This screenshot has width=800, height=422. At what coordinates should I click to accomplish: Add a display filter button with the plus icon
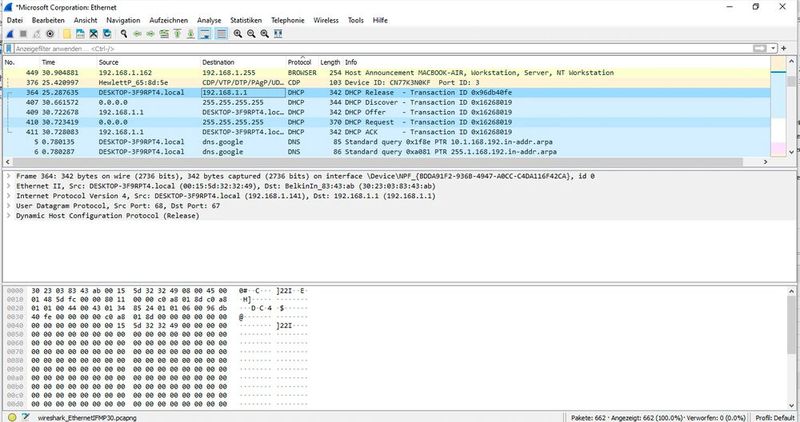pyautogui.click(x=784, y=48)
